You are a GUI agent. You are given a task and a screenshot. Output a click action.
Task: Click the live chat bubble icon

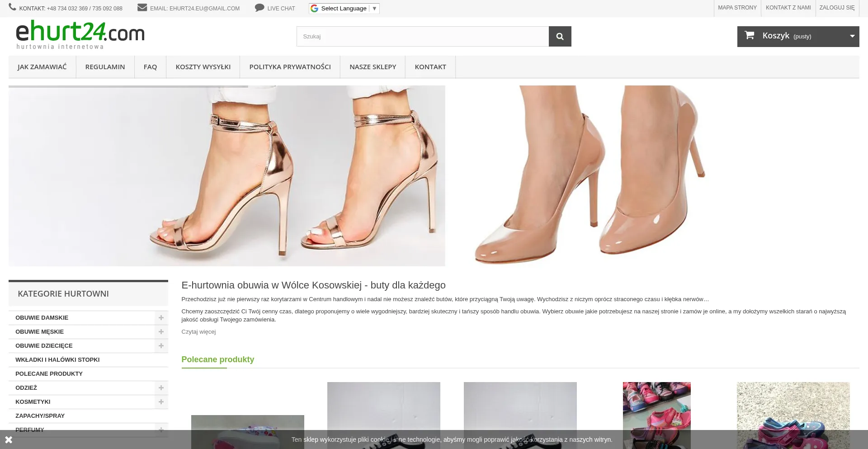259,8
